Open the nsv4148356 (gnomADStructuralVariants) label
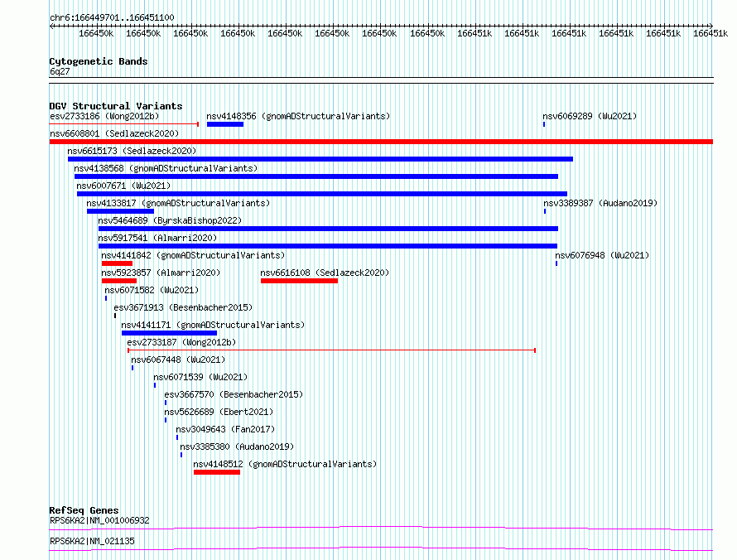This screenshot has height=560, width=737. coord(298,116)
